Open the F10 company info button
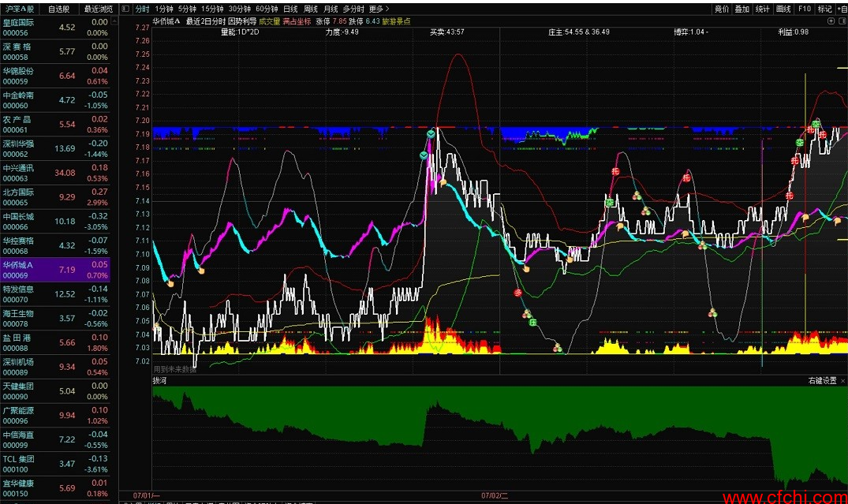Viewport: 848px width, 504px height. click(x=804, y=9)
